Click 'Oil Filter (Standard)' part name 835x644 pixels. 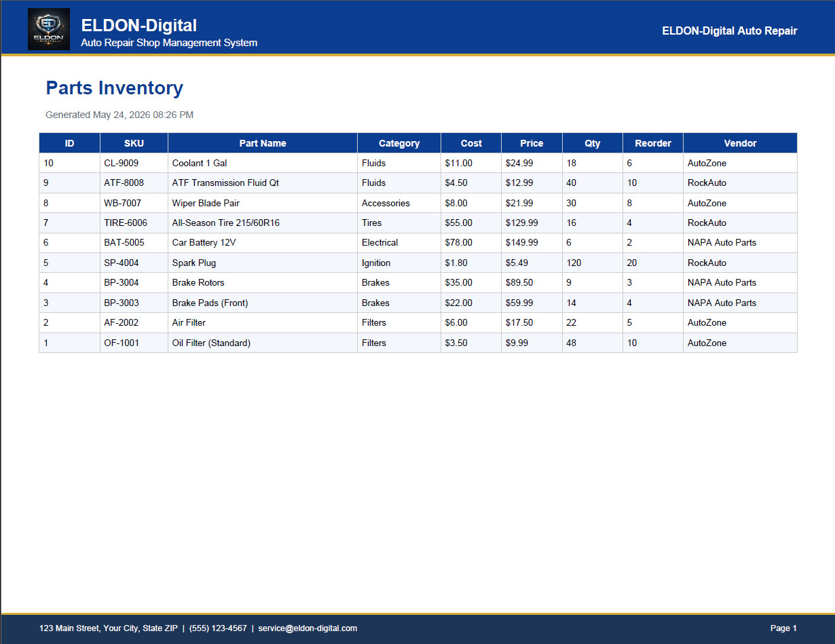click(211, 343)
